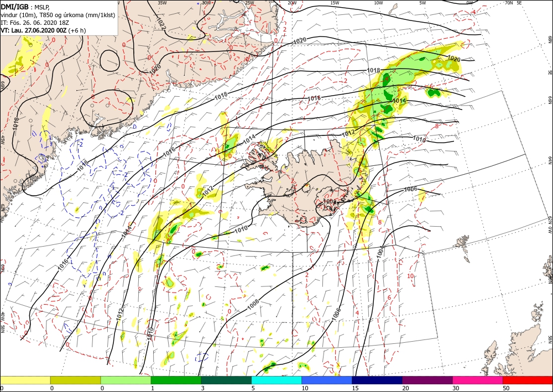Click the pink legend color swatch
Viewport: 553px width, 392px height.
click(x=478, y=380)
